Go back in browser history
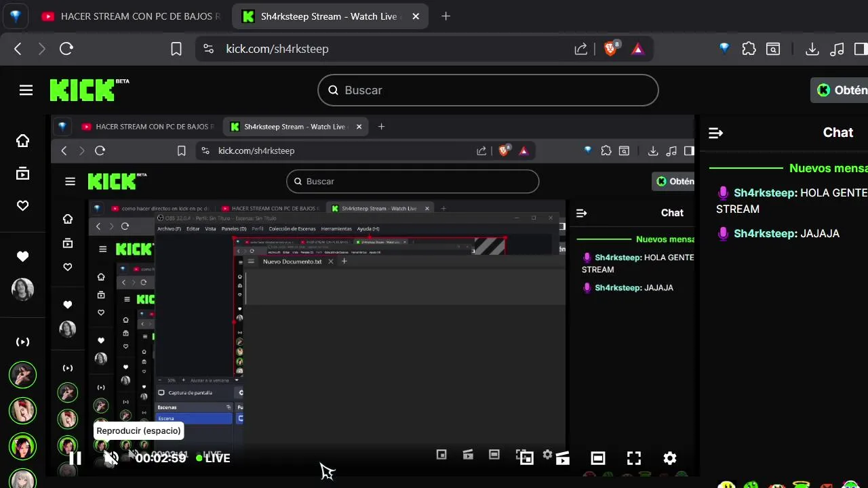Screen dimensions: 868x488 [18, 49]
